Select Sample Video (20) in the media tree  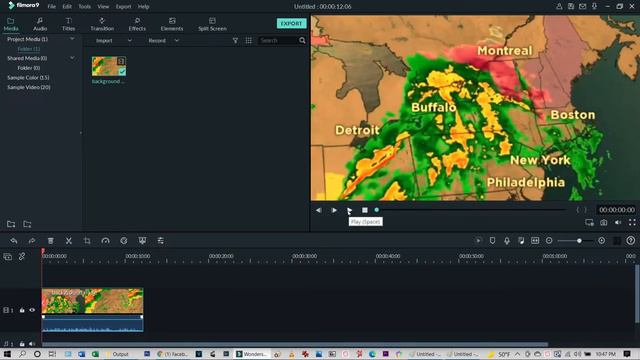pyautogui.click(x=29, y=87)
